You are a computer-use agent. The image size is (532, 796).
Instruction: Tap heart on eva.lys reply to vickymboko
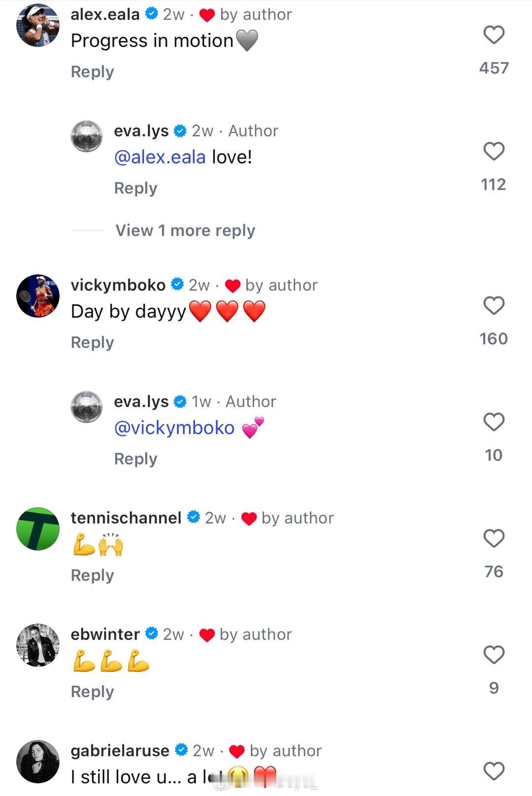tap(494, 422)
